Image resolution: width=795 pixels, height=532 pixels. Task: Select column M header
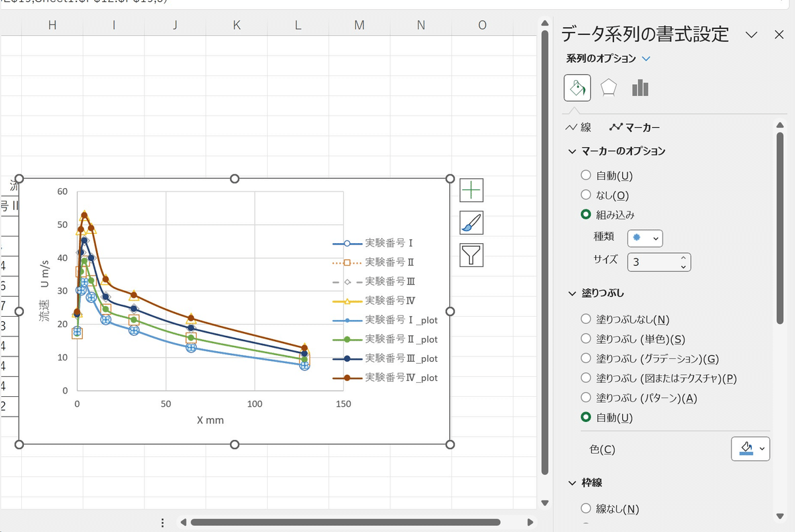tap(359, 25)
